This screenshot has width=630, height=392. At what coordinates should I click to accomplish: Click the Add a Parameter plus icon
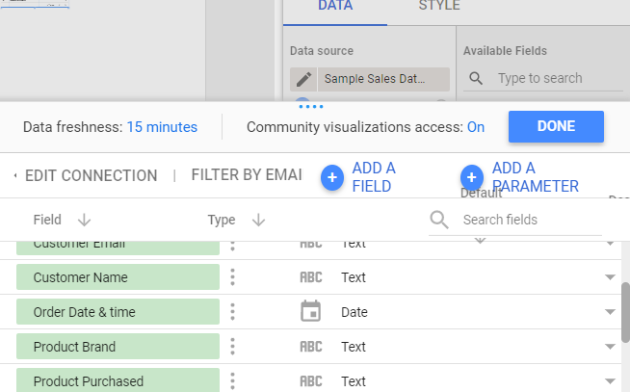pos(472,178)
